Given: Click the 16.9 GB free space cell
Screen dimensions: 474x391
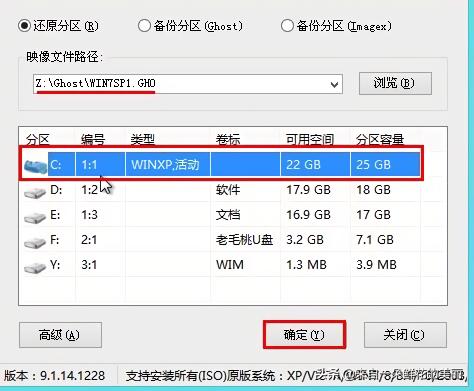Looking at the screenshot, I should pos(308,215).
